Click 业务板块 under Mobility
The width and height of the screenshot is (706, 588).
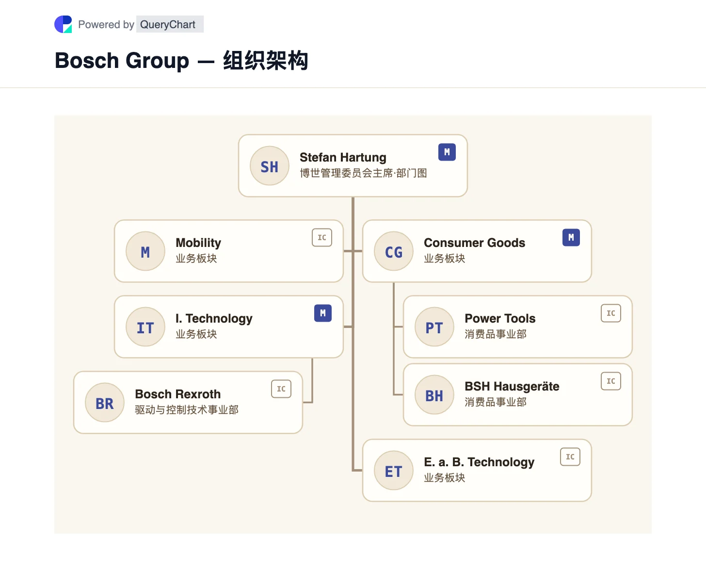point(196,259)
